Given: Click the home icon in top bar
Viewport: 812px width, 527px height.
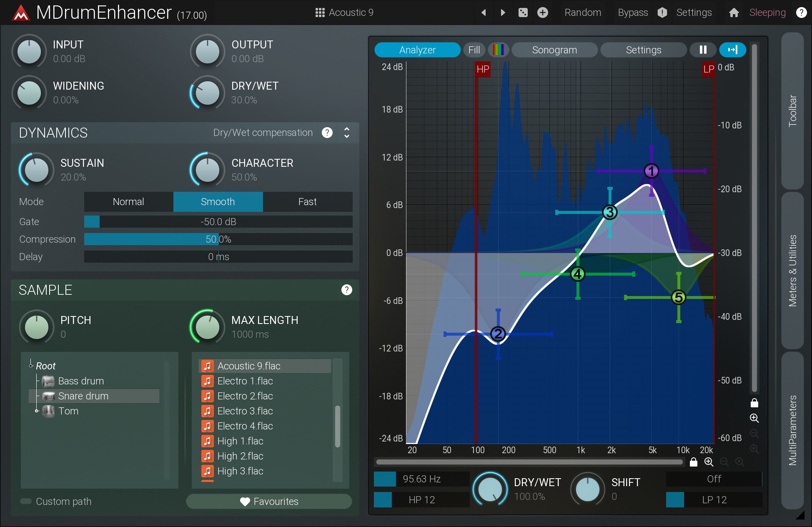Looking at the screenshot, I should point(734,13).
